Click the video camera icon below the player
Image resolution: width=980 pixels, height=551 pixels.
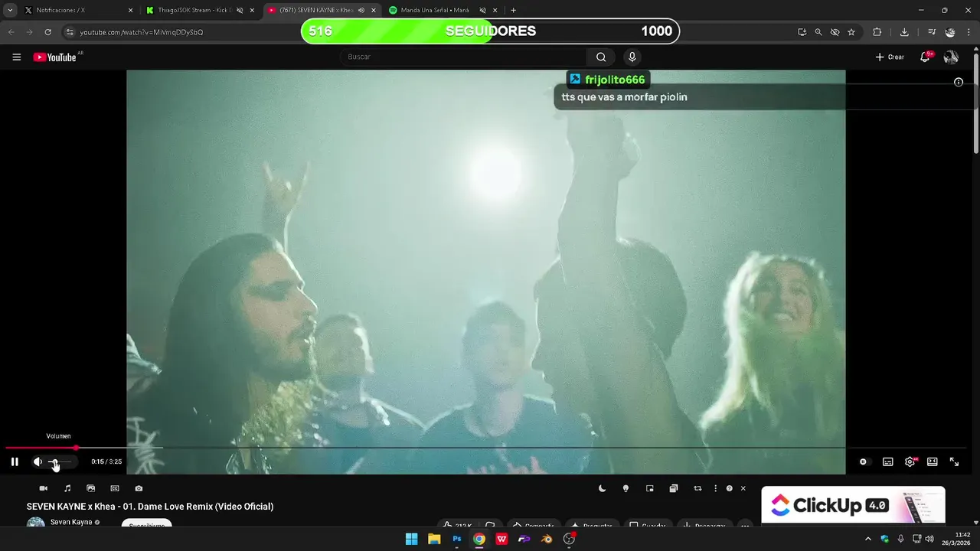click(43, 488)
